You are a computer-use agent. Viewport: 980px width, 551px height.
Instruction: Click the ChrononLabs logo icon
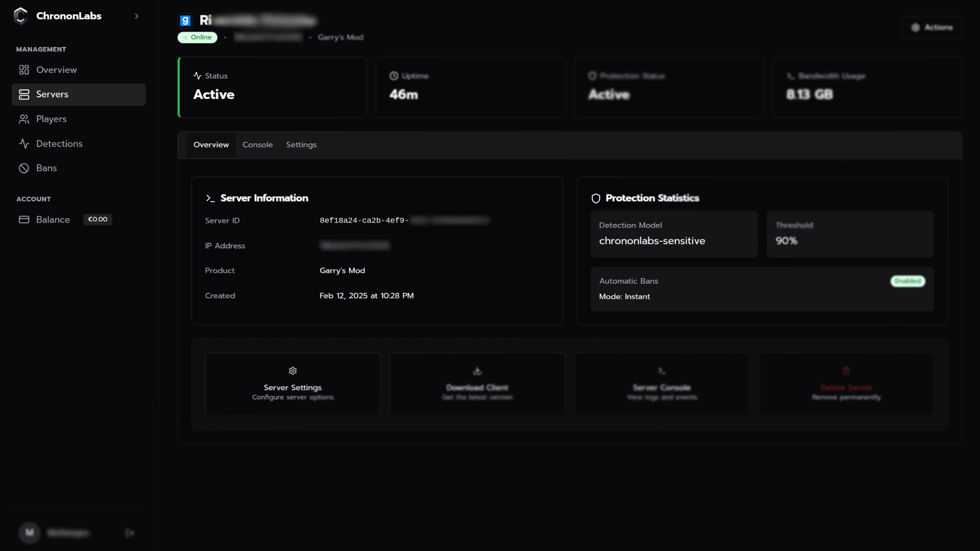pos(20,16)
